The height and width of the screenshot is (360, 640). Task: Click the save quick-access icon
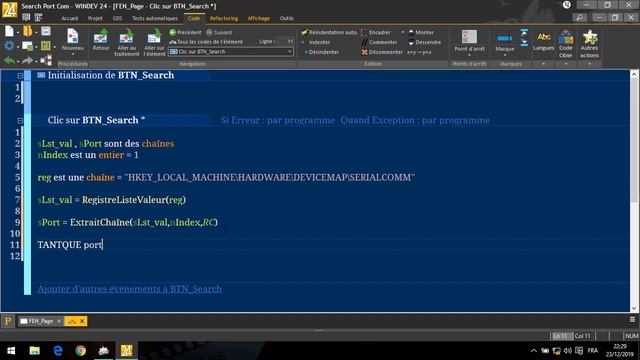[x=46, y=31]
